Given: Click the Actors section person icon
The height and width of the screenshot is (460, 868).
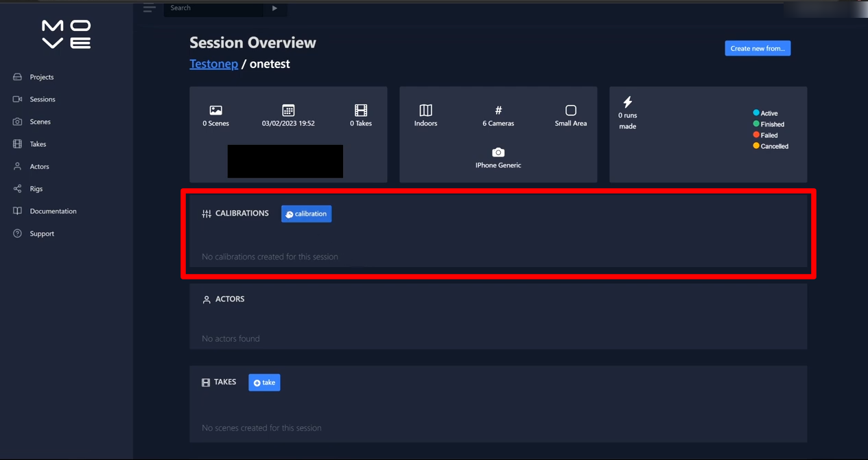Looking at the screenshot, I should coord(207,299).
